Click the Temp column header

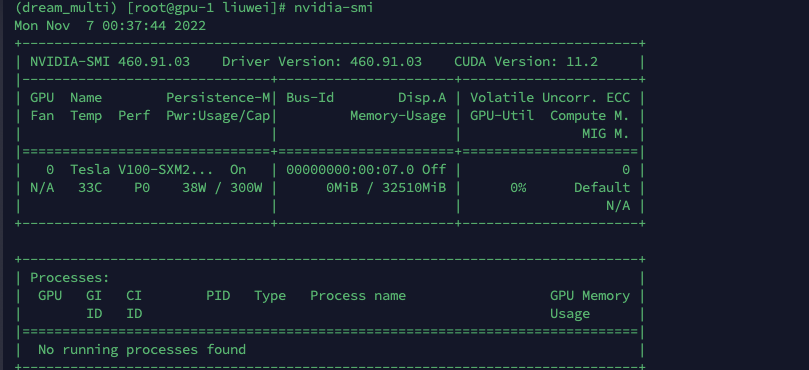(86, 116)
